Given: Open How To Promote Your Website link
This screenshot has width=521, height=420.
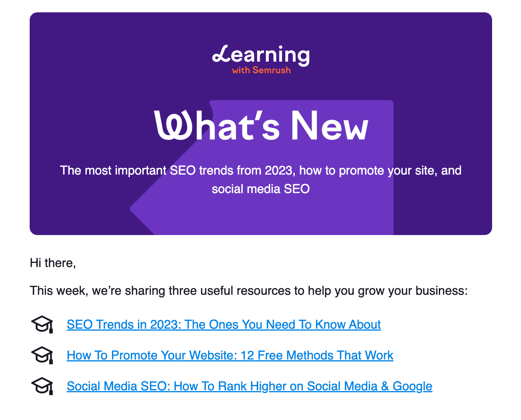Looking at the screenshot, I should [x=230, y=355].
